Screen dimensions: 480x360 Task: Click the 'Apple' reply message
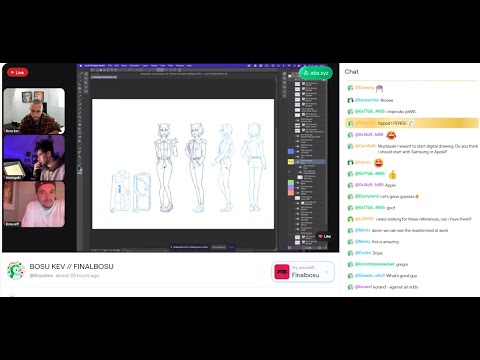pos(390,185)
